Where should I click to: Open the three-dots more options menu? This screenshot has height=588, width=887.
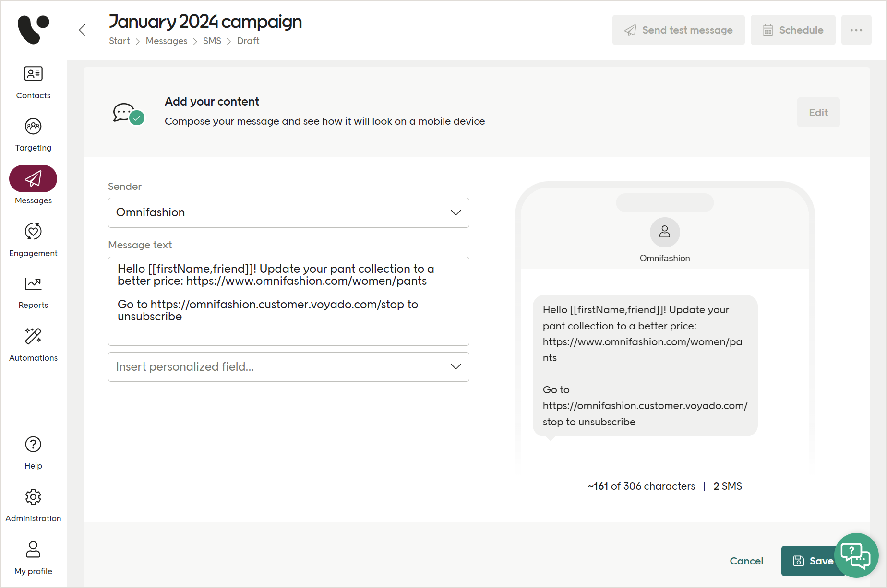(856, 30)
